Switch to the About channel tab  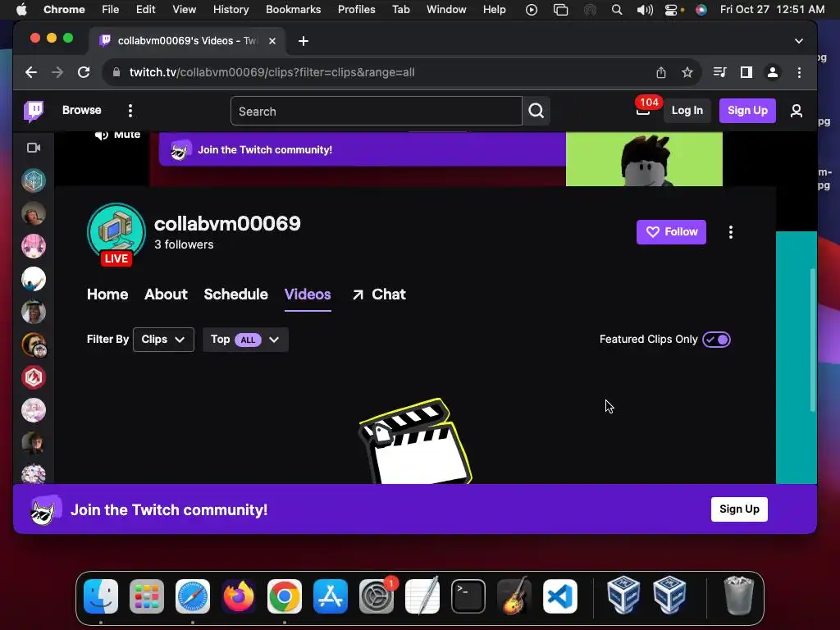[166, 294]
